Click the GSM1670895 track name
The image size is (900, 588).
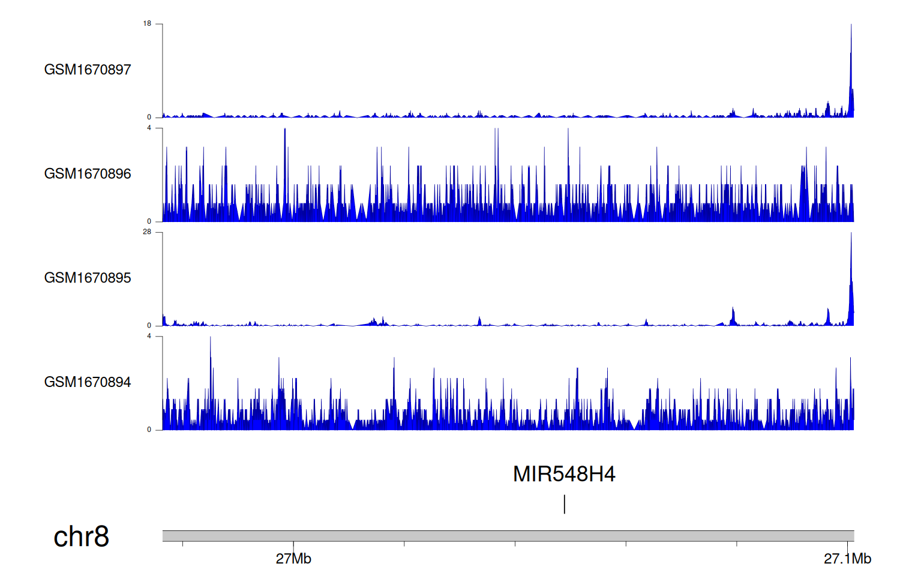pos(88,278)
